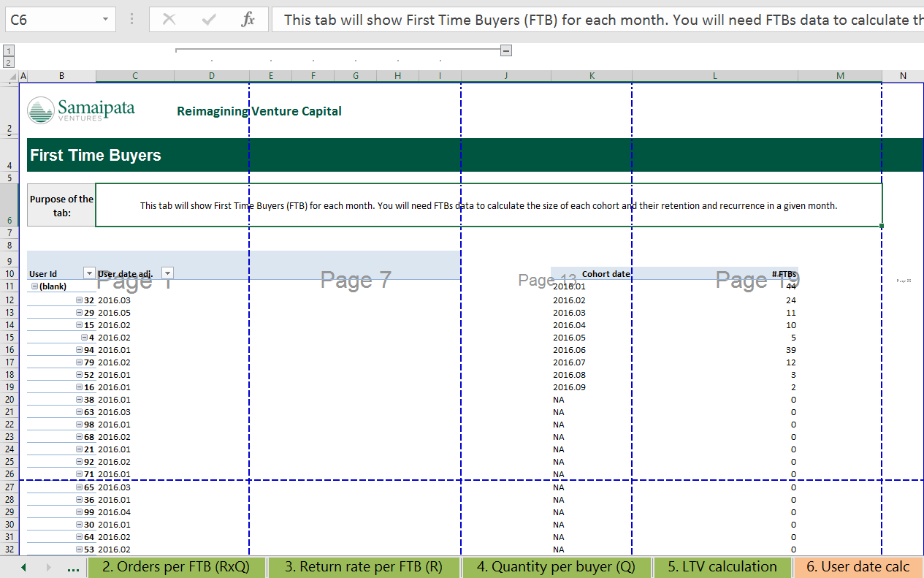Click 'Reimagining Venture Capital' text
This screenshot has width=924, height=578.
click(x=259, y=111)
